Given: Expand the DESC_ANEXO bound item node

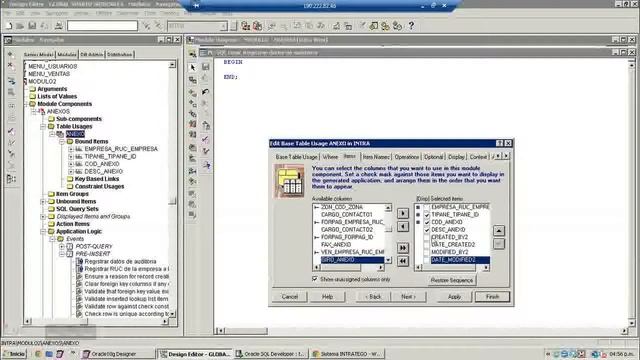Looking at the screenshot, I should 71,171.
